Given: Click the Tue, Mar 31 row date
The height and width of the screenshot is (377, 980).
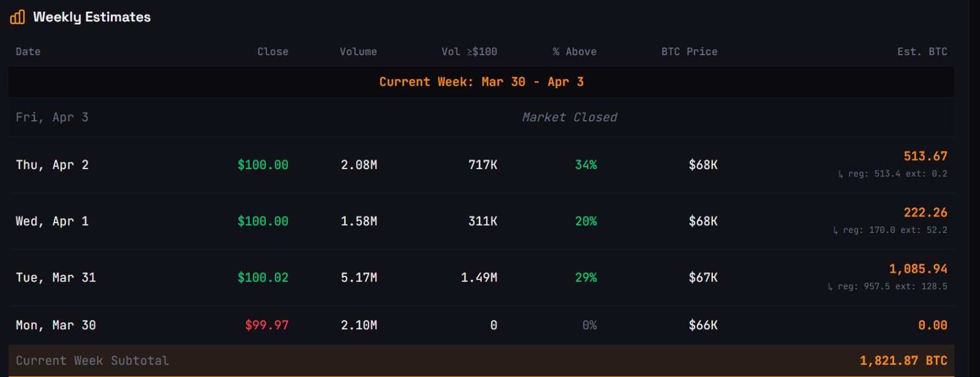Looking at the screenshot, I should (56, 278).
